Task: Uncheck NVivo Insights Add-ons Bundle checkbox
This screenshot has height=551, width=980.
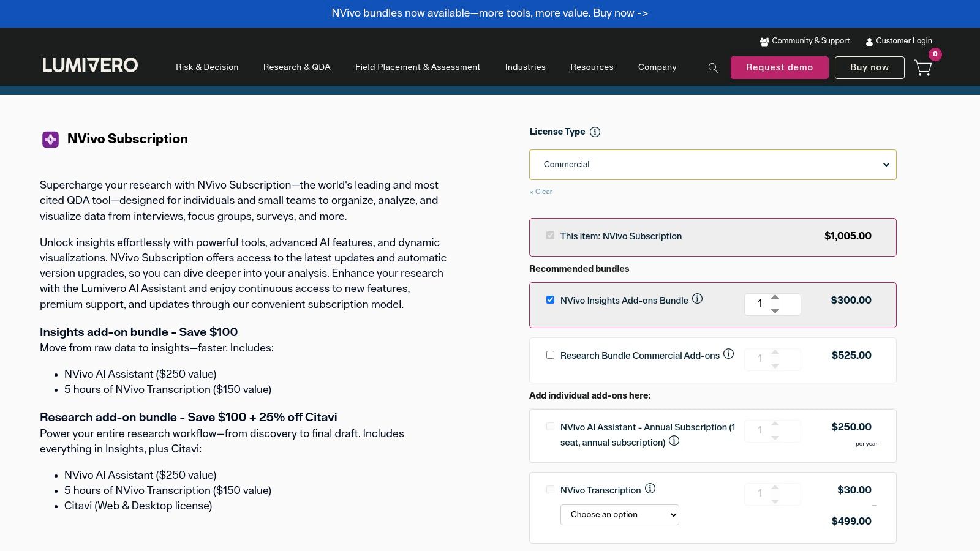Action: pyautogui.click(x=550, y=300)
